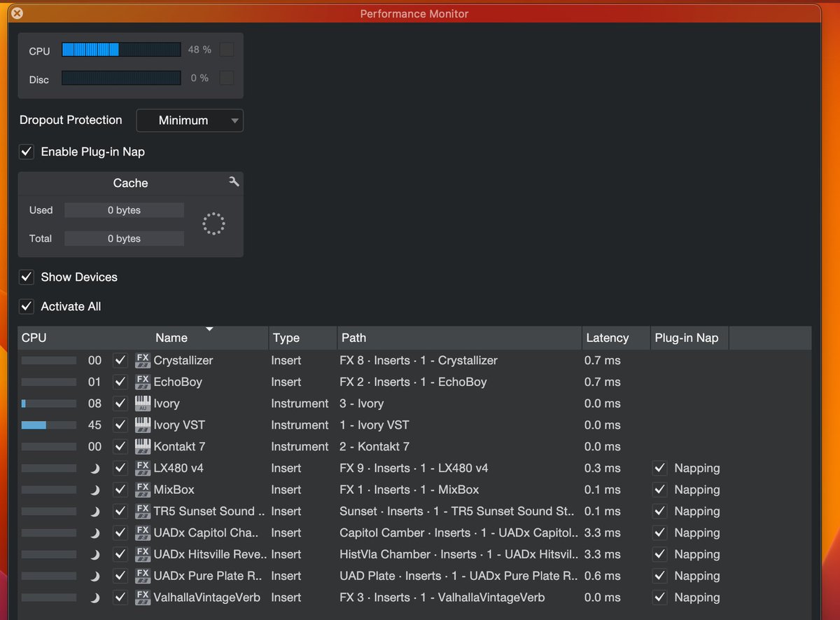Screen dimensions: 840x620
Task: Deactivate the Crystallizer plug-in checkbox
Action: [x=120, y=361]
